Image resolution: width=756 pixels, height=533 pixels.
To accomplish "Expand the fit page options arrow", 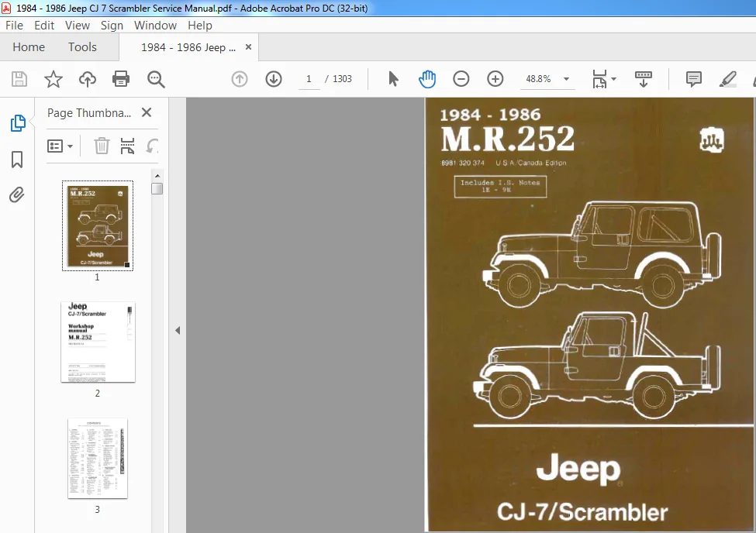I will tap(614, 79).
